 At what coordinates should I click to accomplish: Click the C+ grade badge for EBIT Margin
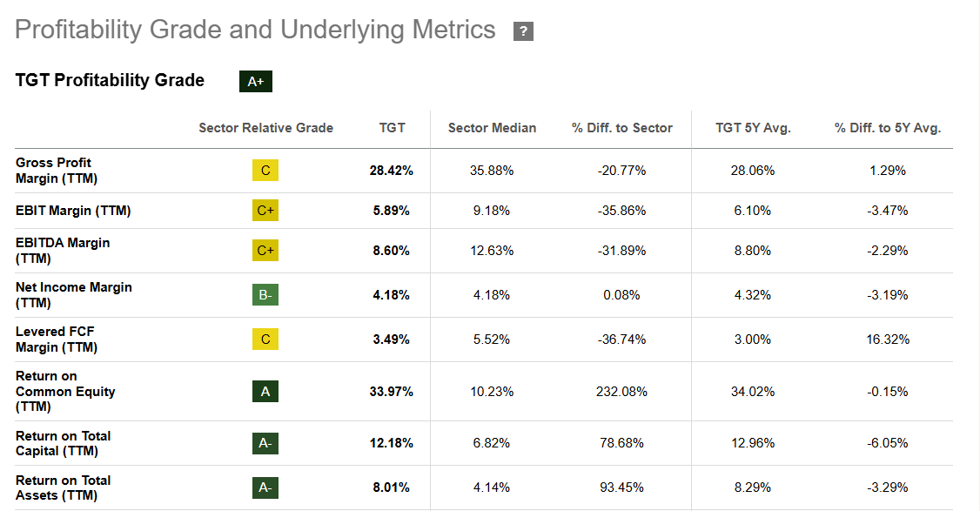point(265,211)
